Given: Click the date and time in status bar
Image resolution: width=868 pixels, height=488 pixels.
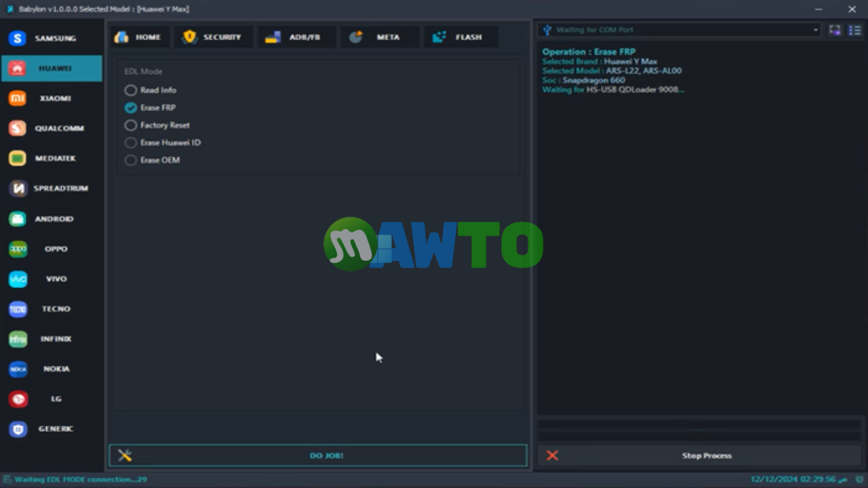Looking at the screenshot, I should [799, 479].
